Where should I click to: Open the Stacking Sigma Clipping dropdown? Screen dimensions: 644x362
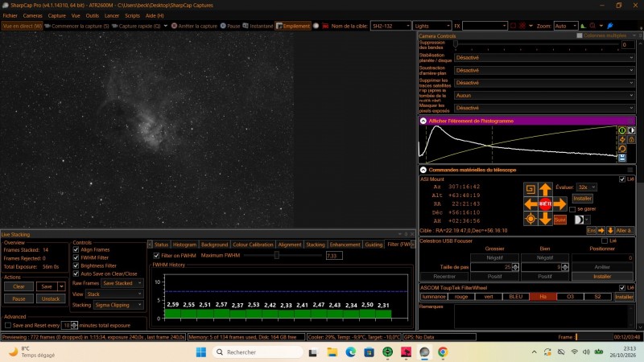tap(118, 305)
